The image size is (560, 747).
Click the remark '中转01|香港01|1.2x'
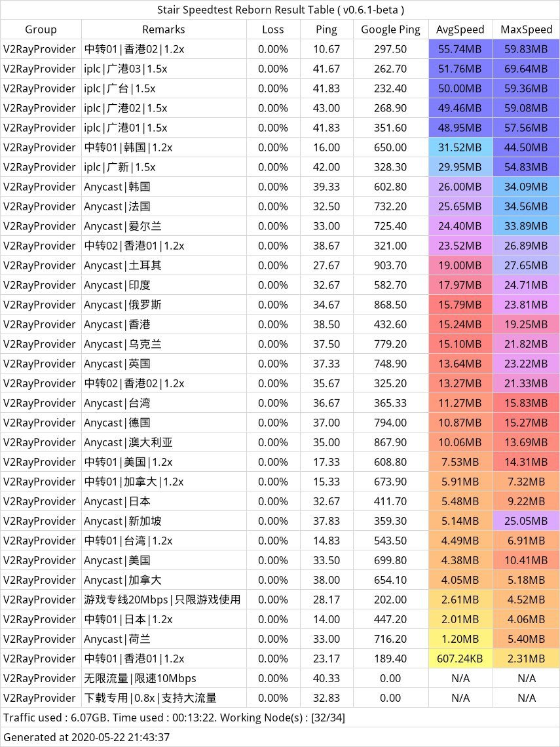(x=134, y=659)
